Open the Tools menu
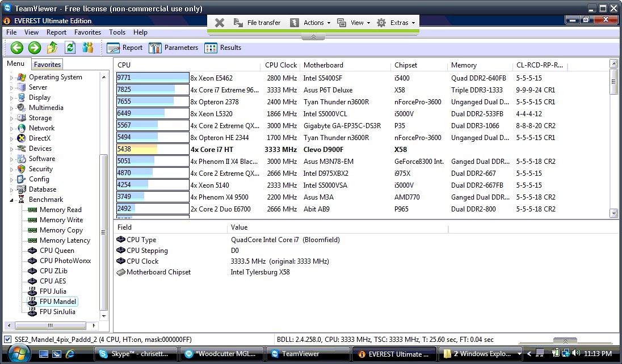 tap(117, 32)
